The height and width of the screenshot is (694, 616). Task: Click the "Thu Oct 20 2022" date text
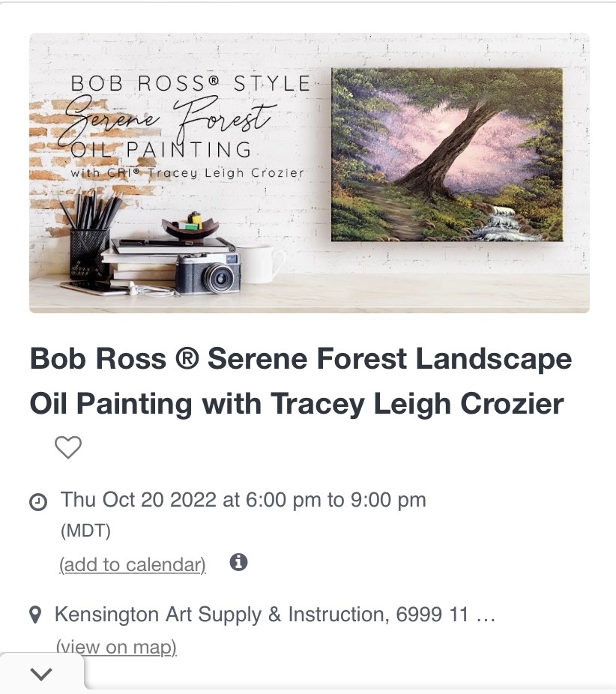coord(139,500)
